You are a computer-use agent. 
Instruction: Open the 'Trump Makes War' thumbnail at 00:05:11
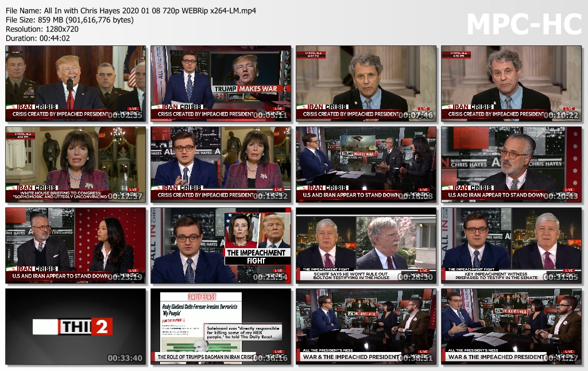221,84
